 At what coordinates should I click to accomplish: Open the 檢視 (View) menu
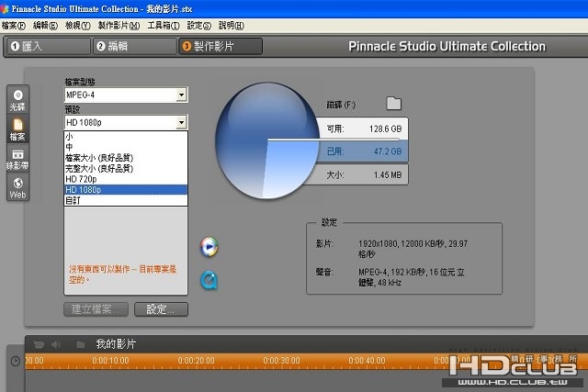click(77, 26)
